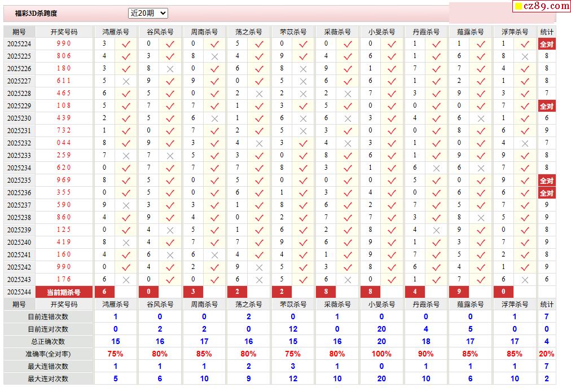Click 小旻 accuracy value 100%
571x392 pixels.
point(381,354)
